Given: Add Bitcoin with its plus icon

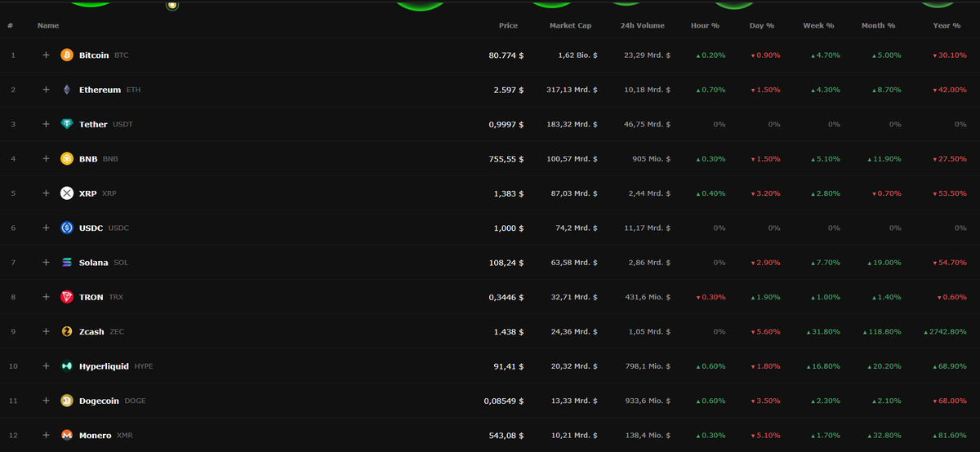Looking at the screenshot, I should [46, 55].
